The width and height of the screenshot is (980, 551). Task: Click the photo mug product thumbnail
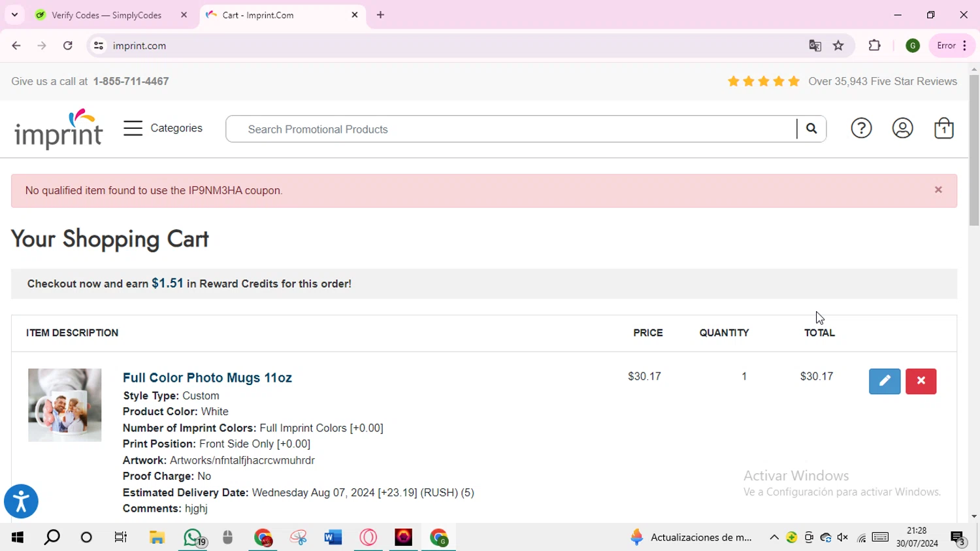(x=65, y=405)
